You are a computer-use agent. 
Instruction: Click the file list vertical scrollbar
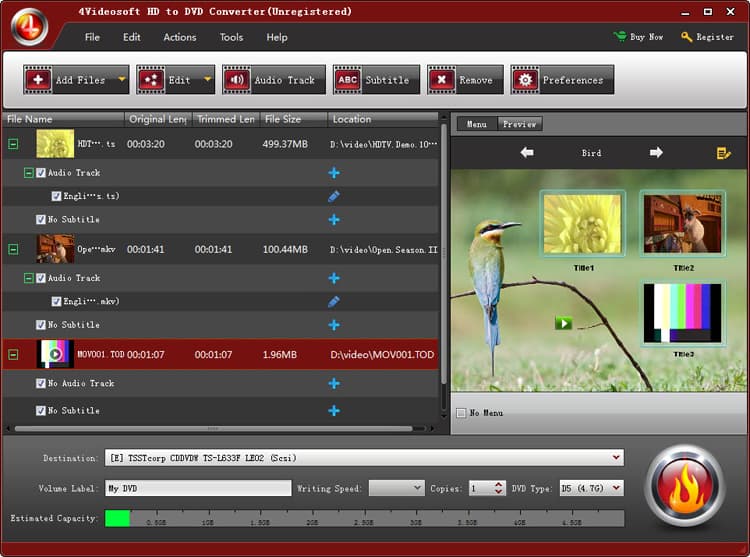[x=443, y=253]
